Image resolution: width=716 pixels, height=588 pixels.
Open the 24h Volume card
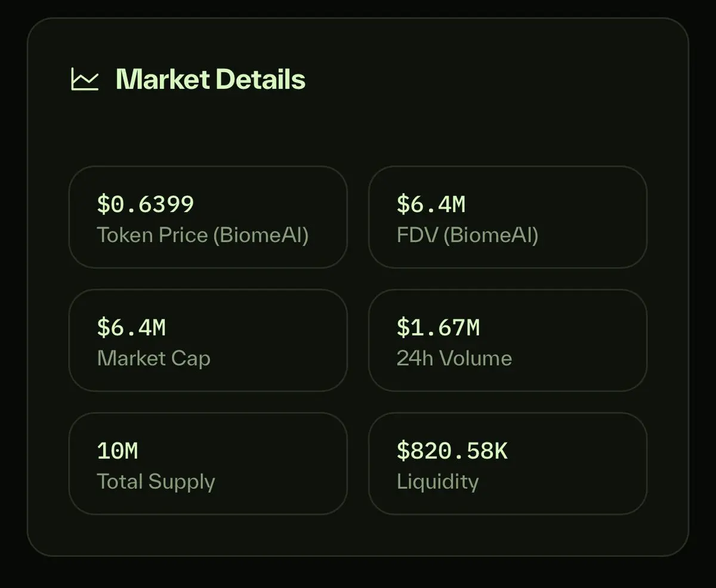[508, 340]
